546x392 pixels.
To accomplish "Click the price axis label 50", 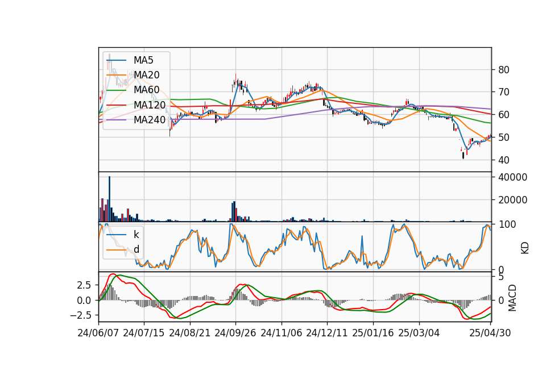I will tap(504, 137).
